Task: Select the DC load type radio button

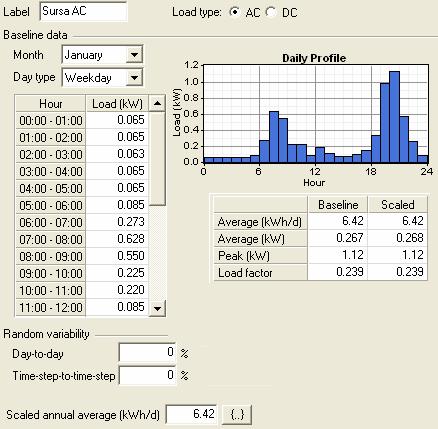Action: pyautogui.click(x=271, y=12)
